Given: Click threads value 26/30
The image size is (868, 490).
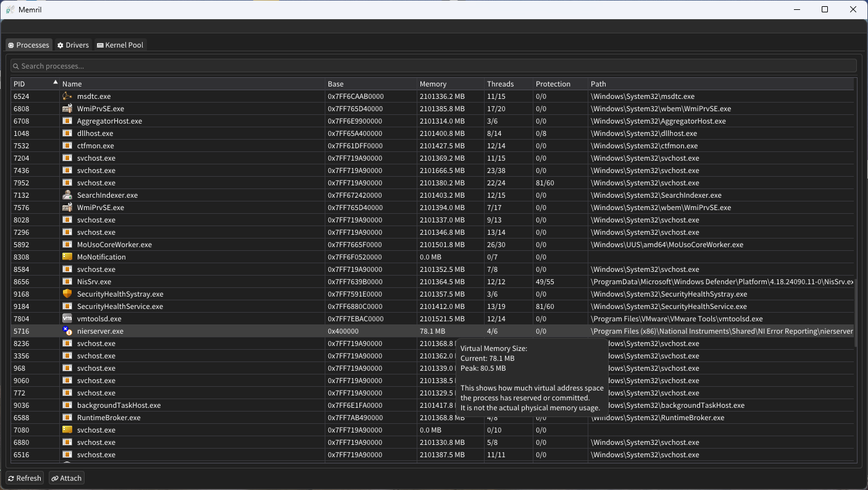Looking at the screenshot, I should pos(496,245).
